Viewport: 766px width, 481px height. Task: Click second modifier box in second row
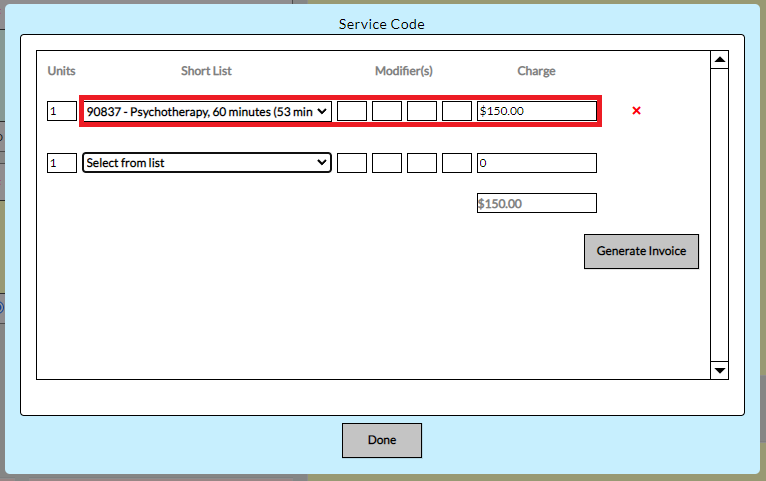pos(387,163)
